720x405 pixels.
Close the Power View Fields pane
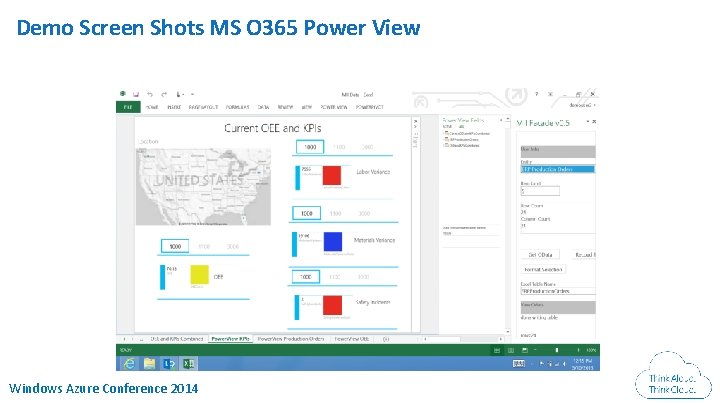501,120
